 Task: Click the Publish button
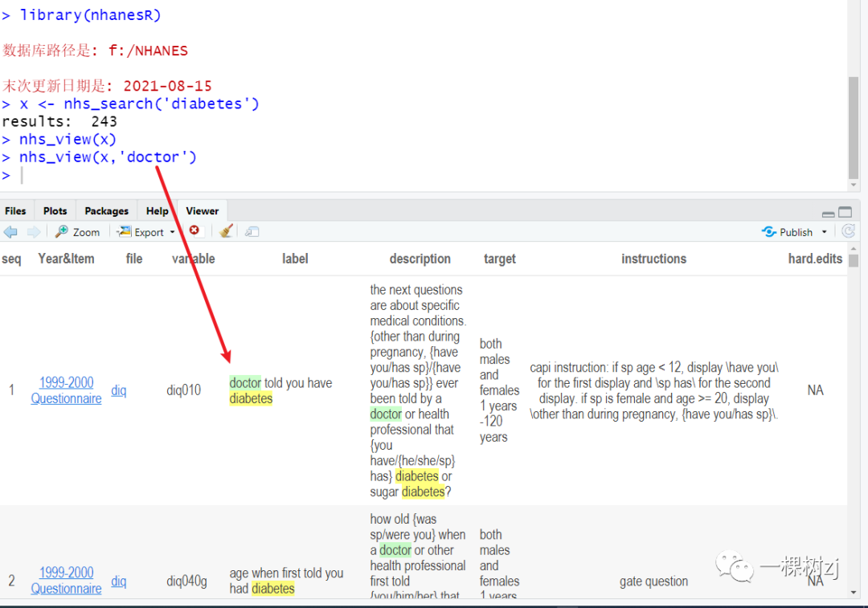pos(787,232)
